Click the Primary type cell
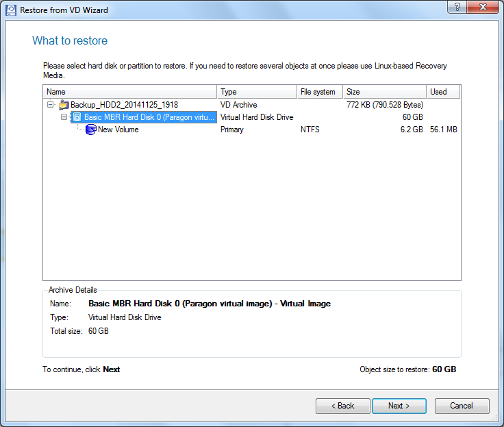 pyautogui.click(x=231, y=130)
